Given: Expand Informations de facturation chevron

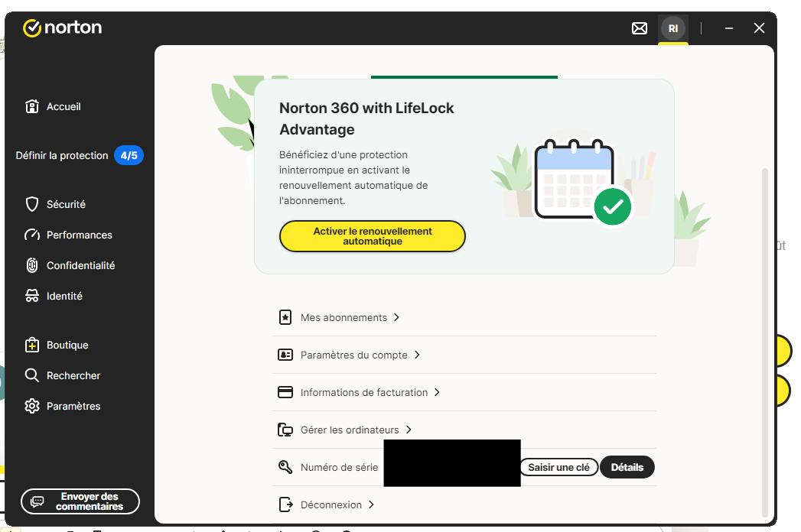Looking at the screenshot, I should tap(438, 392).
